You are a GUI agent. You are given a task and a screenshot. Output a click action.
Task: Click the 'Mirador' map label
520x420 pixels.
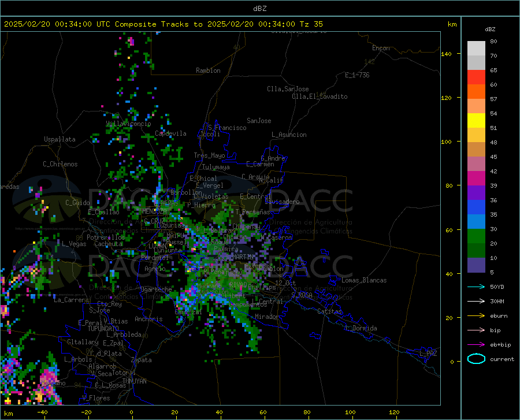267,317
